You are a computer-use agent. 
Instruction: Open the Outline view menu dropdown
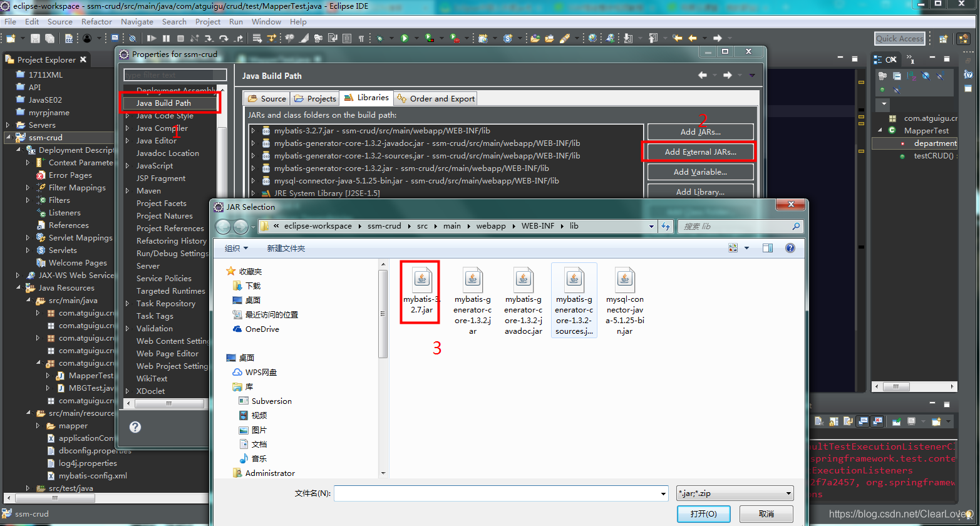(884, 104)
